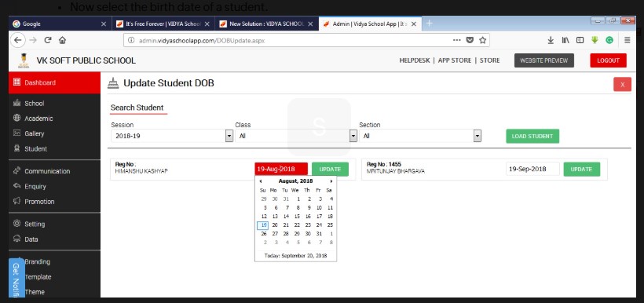This screenshot has width=644, height=303.
Task: Click the Communication sidebar icon
Action: (x=16, y=170)
